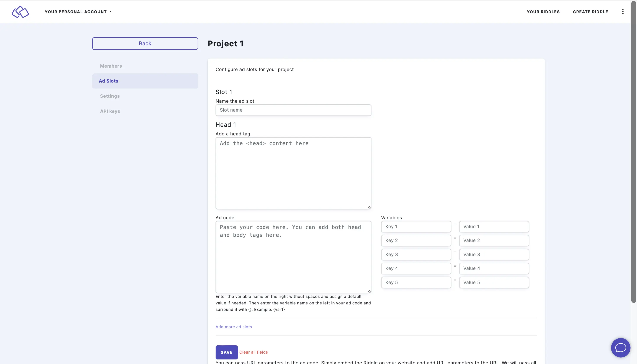Focus the Key 1 variable field

416,226
